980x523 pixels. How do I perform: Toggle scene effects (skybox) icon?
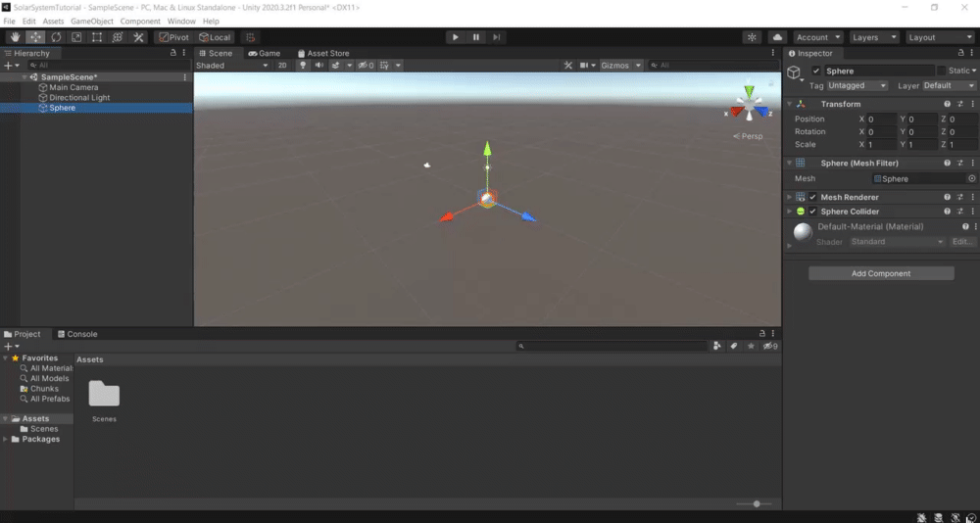335,65
